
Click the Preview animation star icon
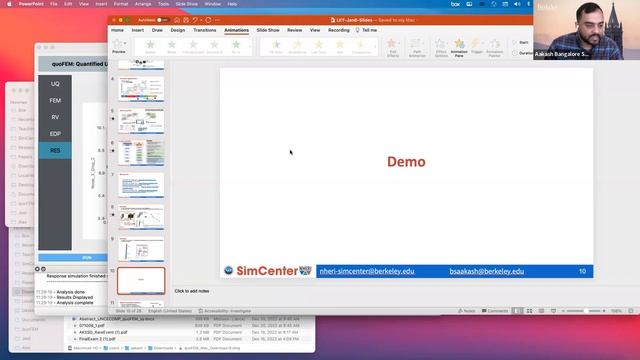point(118,43)
